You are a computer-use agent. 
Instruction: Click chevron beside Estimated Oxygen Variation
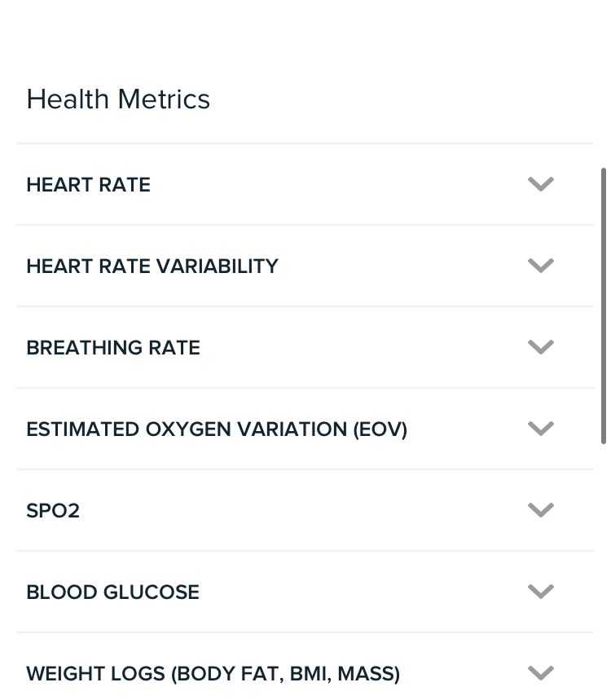tap(541, 429)
